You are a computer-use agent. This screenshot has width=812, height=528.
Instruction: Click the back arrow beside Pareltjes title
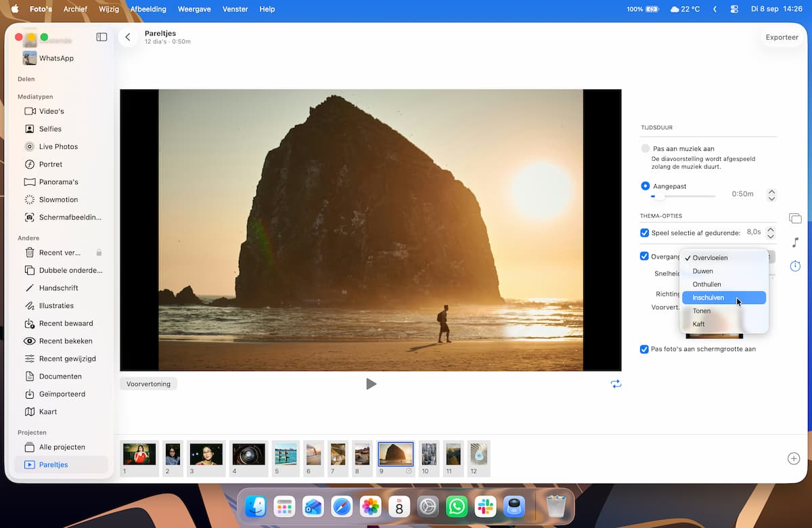[128, 37]
